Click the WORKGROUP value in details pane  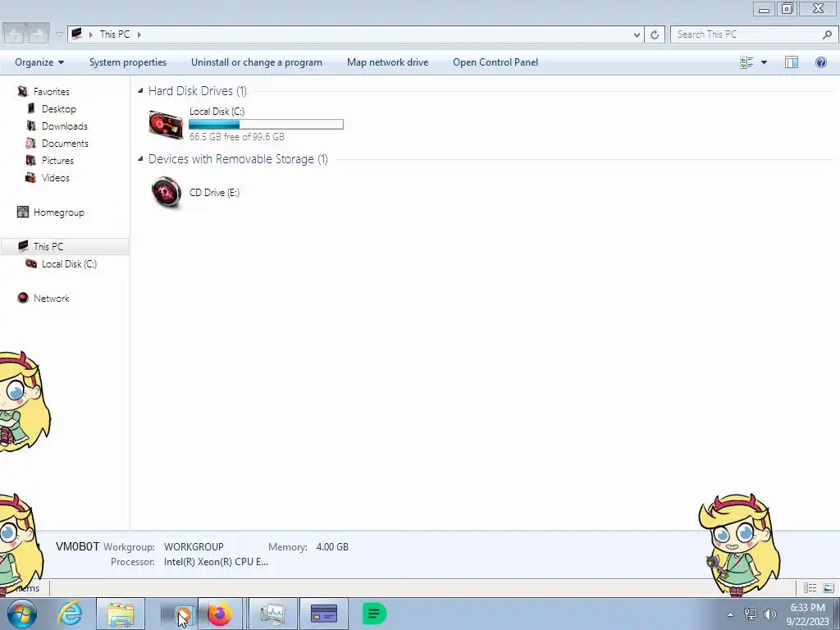pos(194,546)
